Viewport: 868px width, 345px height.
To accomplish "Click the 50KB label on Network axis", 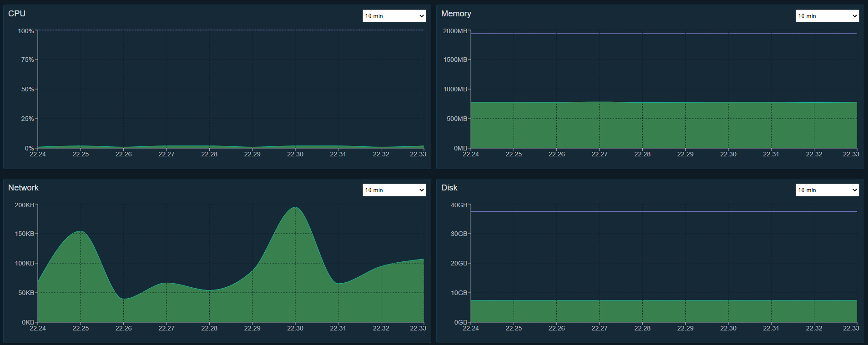I will click(x=26, y=293).
